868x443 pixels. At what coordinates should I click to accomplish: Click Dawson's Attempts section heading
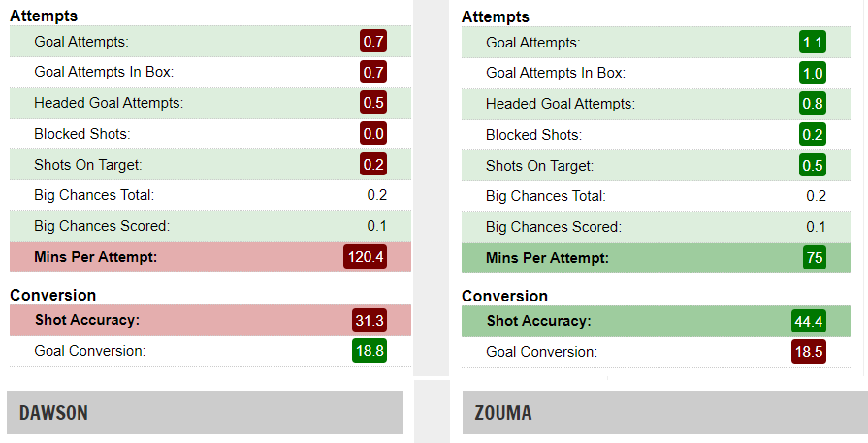[x=44, y=16]
